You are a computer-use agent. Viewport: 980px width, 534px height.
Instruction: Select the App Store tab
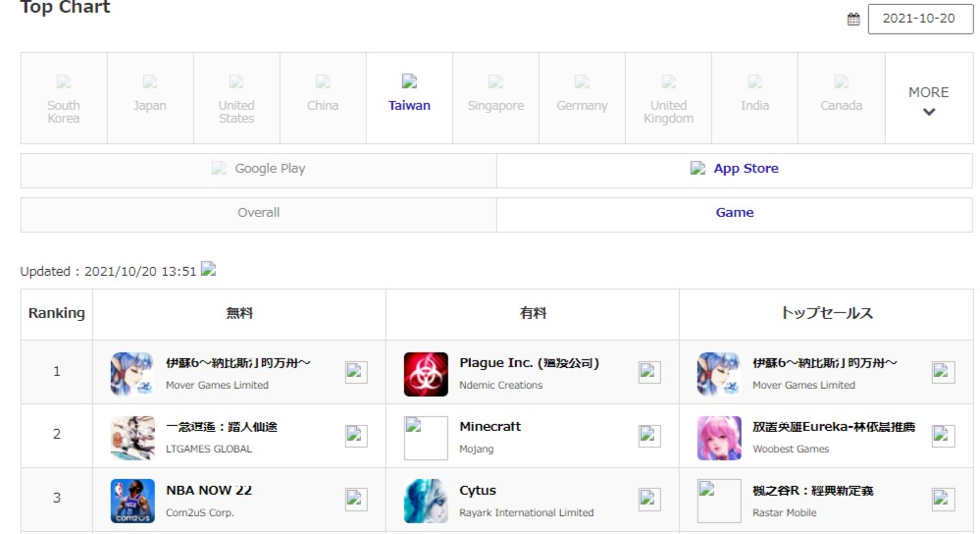[735, 170]
